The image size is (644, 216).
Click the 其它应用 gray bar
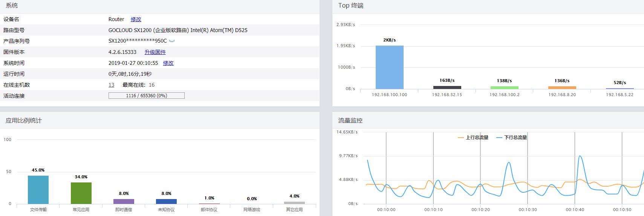point(294,202)
